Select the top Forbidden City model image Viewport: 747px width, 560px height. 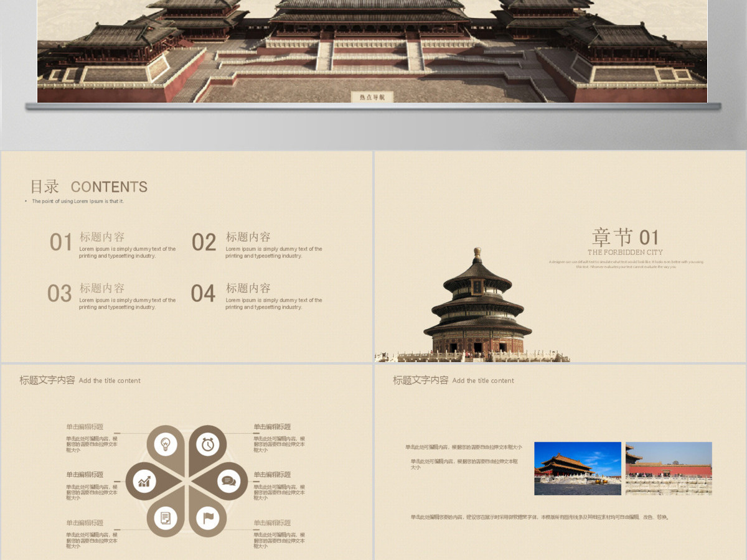372,51
